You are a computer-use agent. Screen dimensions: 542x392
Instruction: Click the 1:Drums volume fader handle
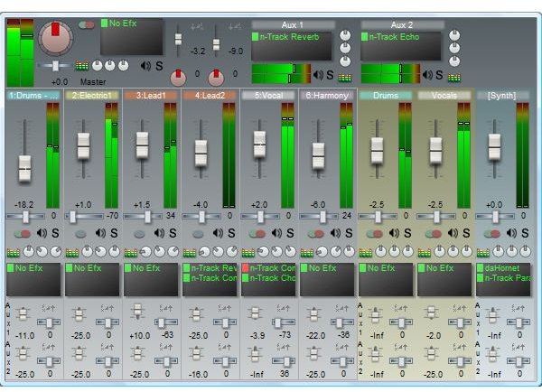pyautogui.click(x=24, y=168)
